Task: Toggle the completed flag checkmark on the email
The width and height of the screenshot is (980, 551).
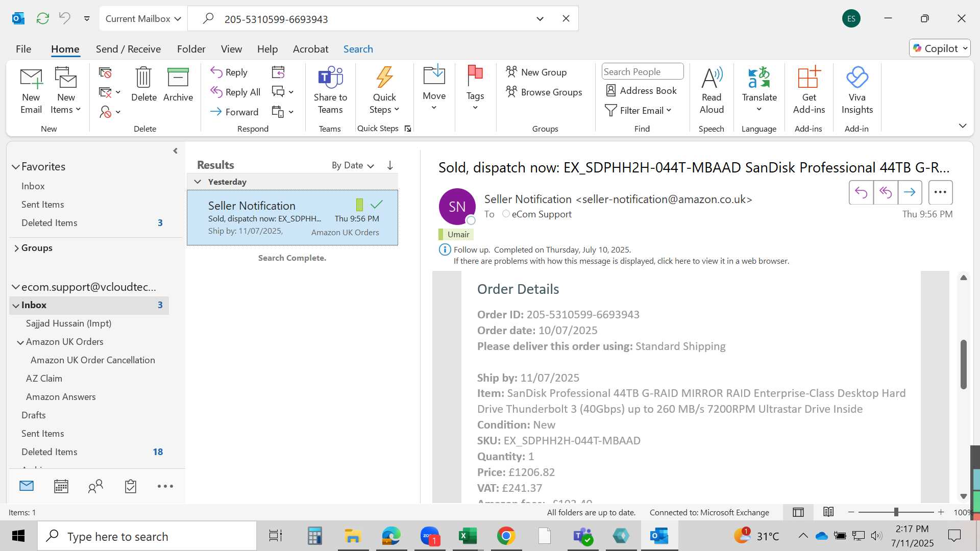Action: (x=377, y=205)
